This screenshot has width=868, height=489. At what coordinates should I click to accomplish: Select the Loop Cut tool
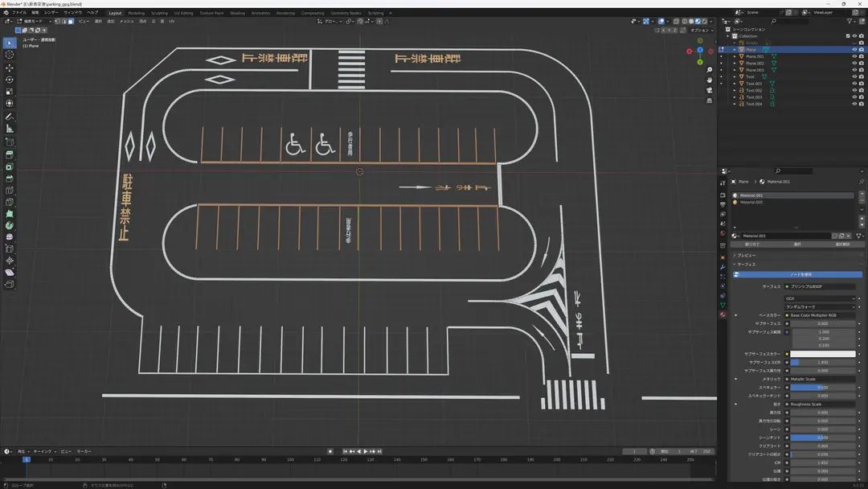pyautogui.click(x=10, y=190)
